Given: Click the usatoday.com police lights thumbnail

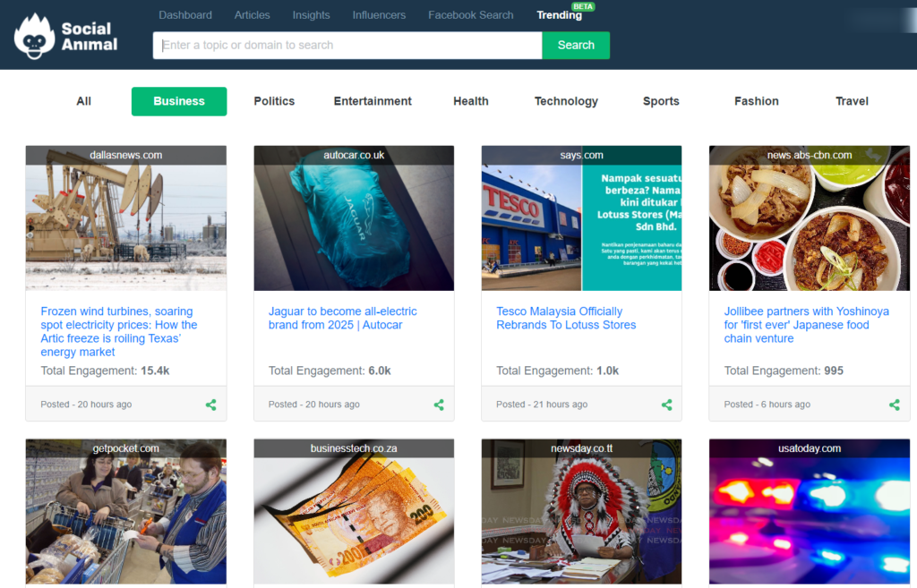Looking at the screenshot, I should (x=810, y=511).
